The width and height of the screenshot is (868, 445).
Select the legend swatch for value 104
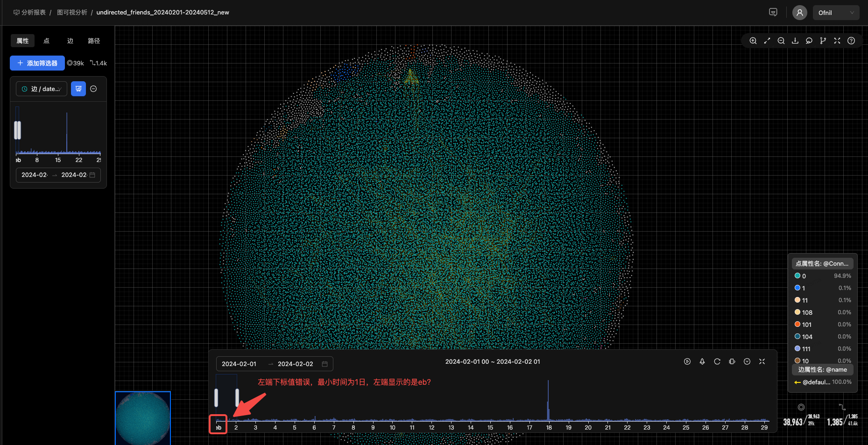tap(797, 337)
